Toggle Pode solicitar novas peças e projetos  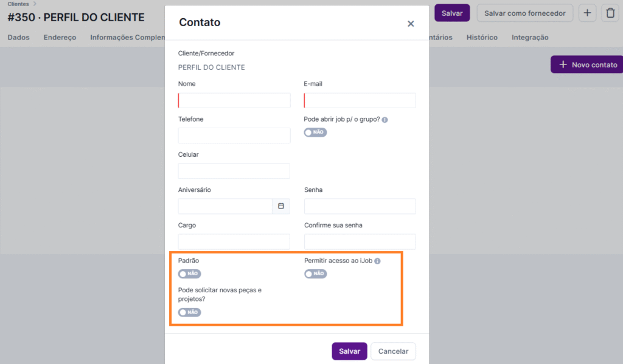189,312
